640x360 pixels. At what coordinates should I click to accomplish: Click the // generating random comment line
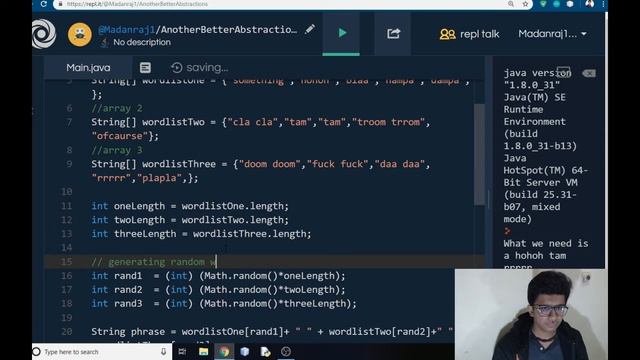click(154, 262)
